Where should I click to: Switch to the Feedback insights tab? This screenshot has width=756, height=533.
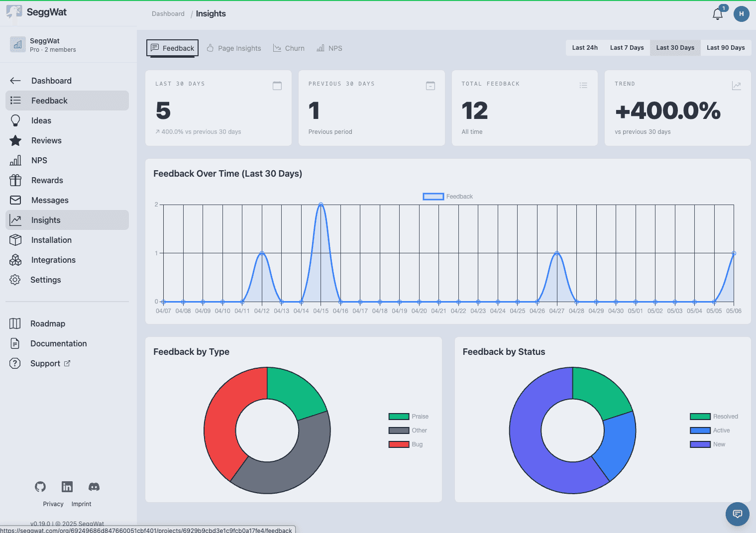(172, 48)
